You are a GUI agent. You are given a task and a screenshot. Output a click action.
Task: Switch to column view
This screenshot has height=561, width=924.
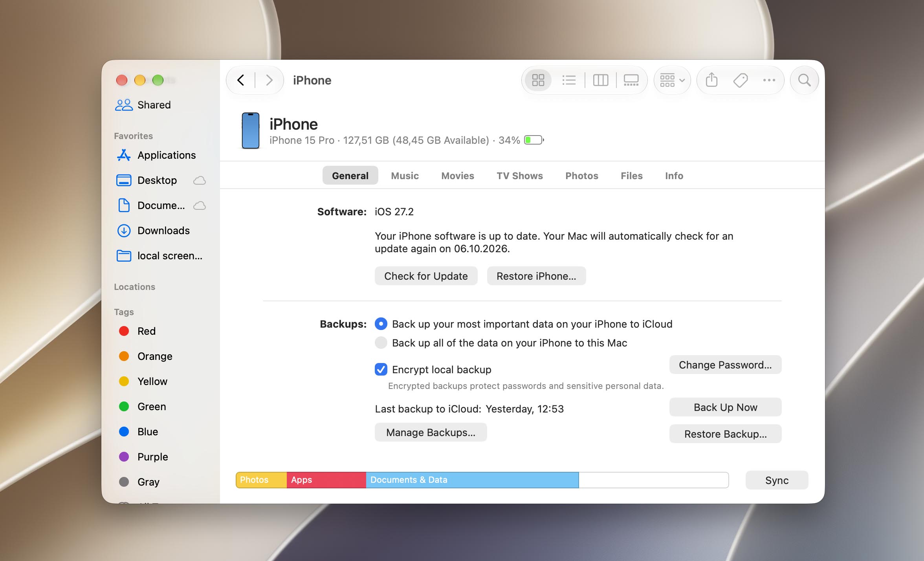(600, 80)
